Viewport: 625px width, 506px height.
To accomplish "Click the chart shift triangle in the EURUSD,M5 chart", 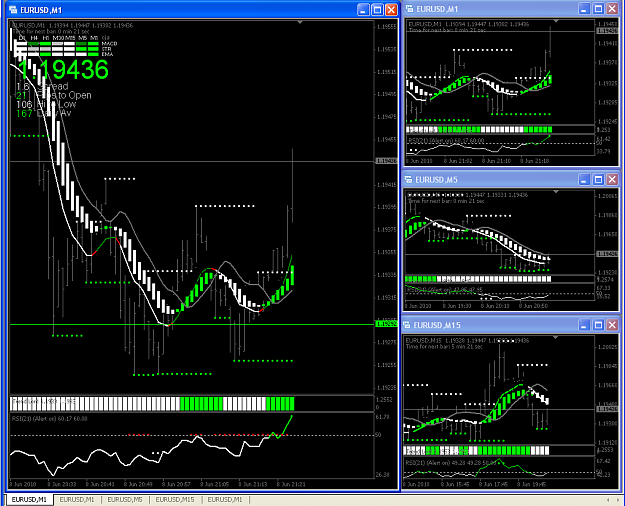I will 556,192.
